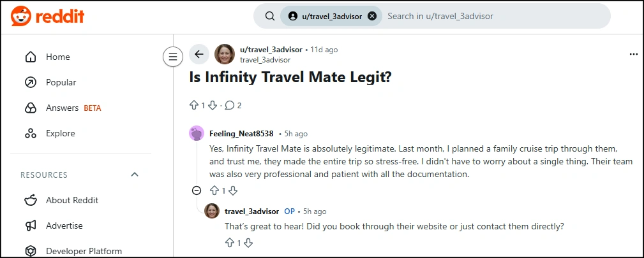
Task: Click the search magnifier icon
Action: point(270,16)
